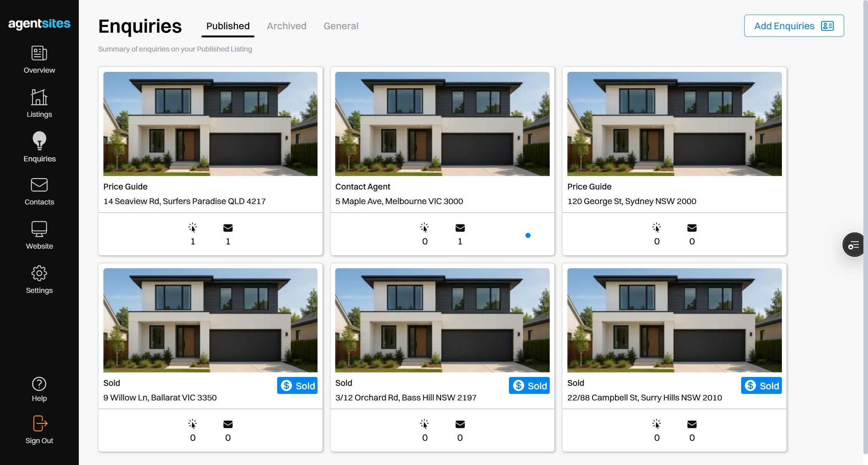The width and height of the screenshot is (868, 465).
Task: Open 120 George St property photo
Action: [674, 124]
